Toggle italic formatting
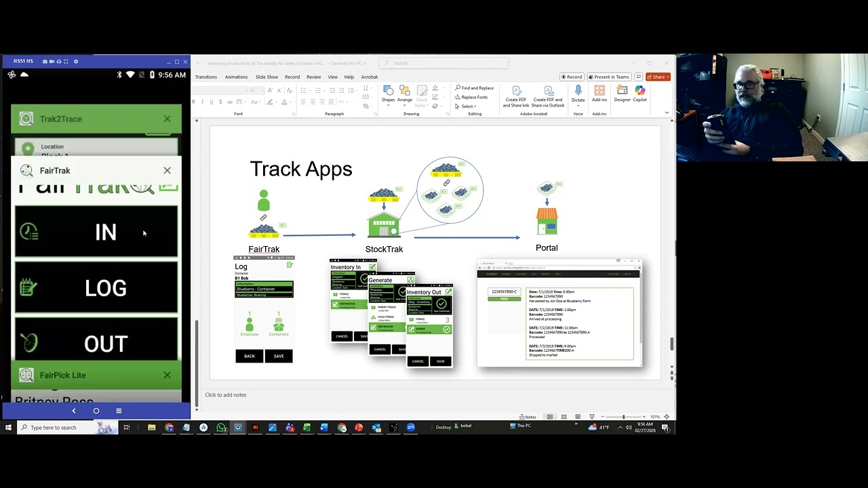This screenshot has height=488, width=868. (x=202, y=102)
